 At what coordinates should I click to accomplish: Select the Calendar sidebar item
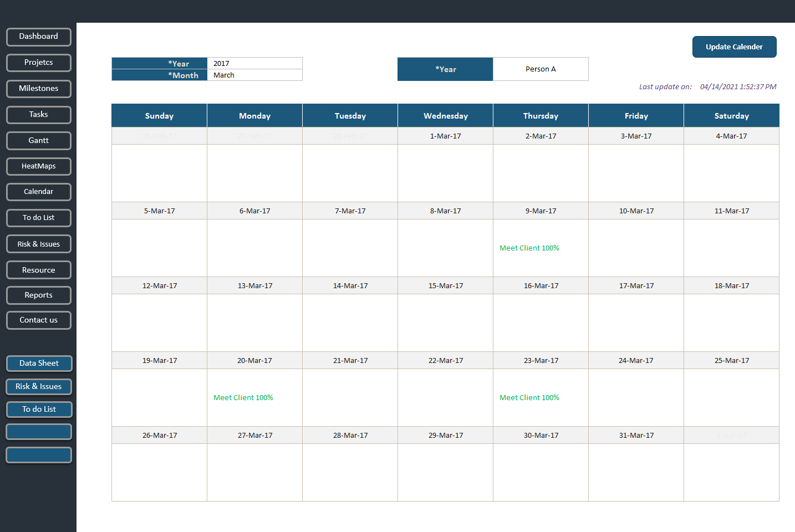click(x=38, y=192)
